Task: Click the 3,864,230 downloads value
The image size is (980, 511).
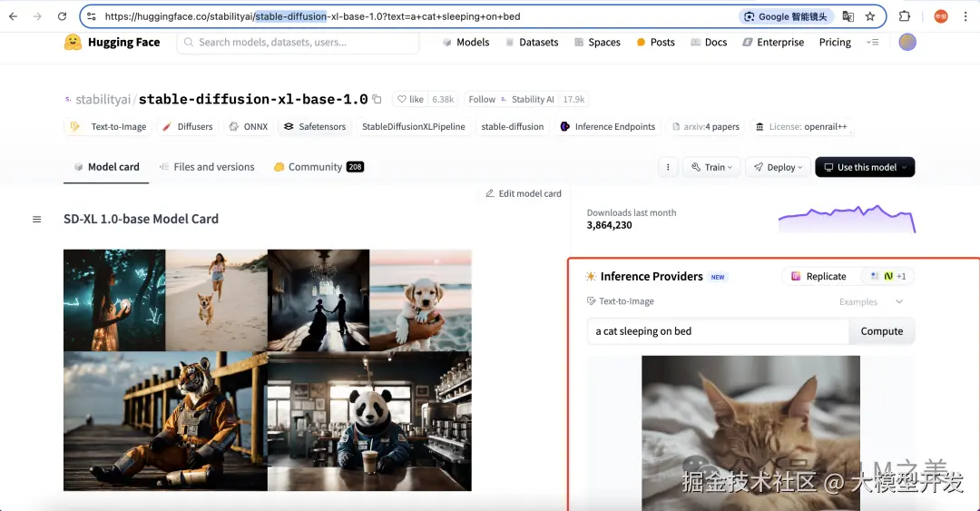Action: pyautogui.click(x=610, y=225)
